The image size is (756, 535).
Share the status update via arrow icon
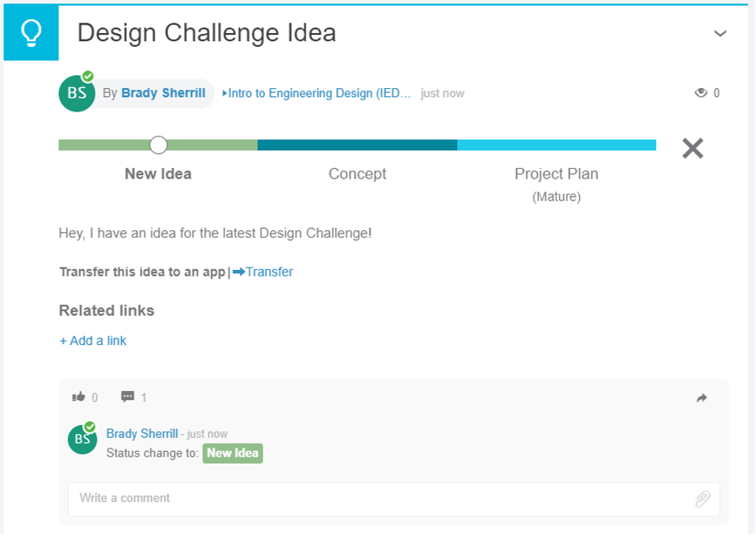[701, 397]
